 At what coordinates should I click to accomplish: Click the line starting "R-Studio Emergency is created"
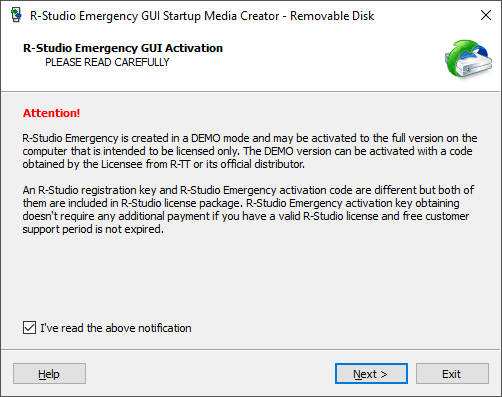coord(250,138)
